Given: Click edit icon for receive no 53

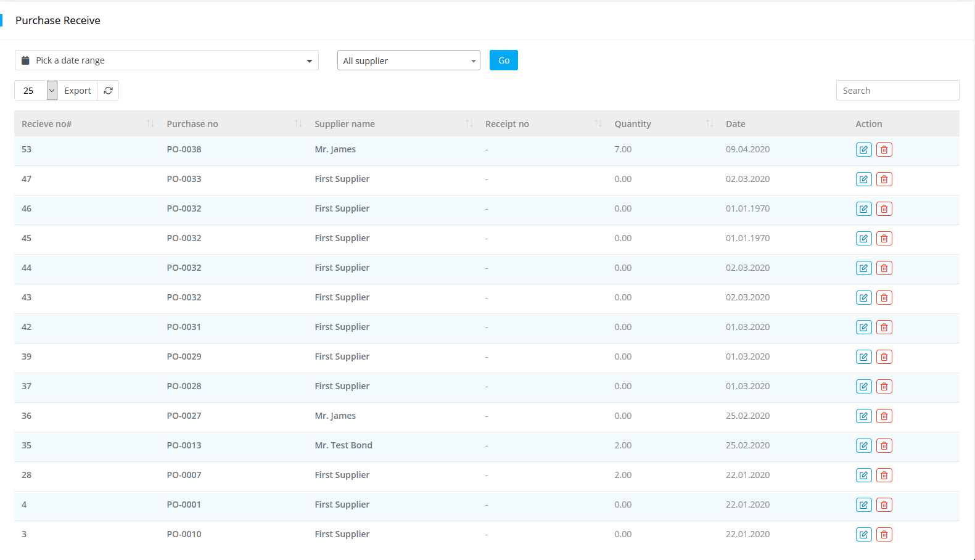Looking at the screenshot, I should [x=863, y=150].
